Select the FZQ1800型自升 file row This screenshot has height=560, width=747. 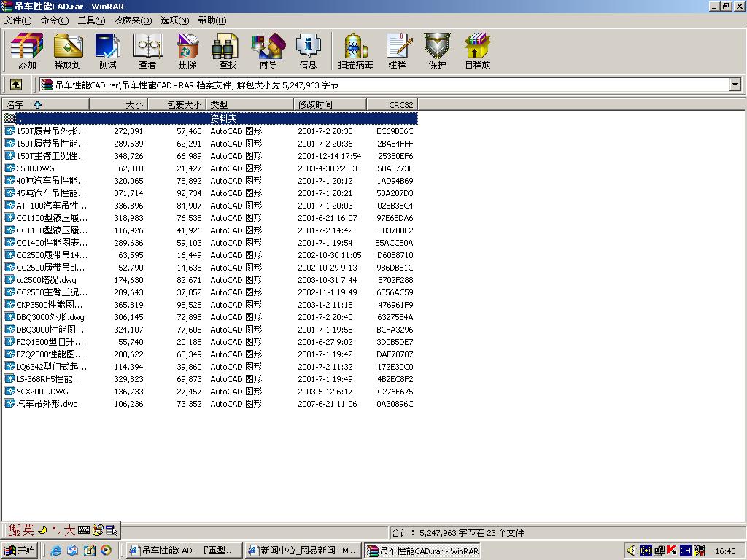[x=210, y=342]
